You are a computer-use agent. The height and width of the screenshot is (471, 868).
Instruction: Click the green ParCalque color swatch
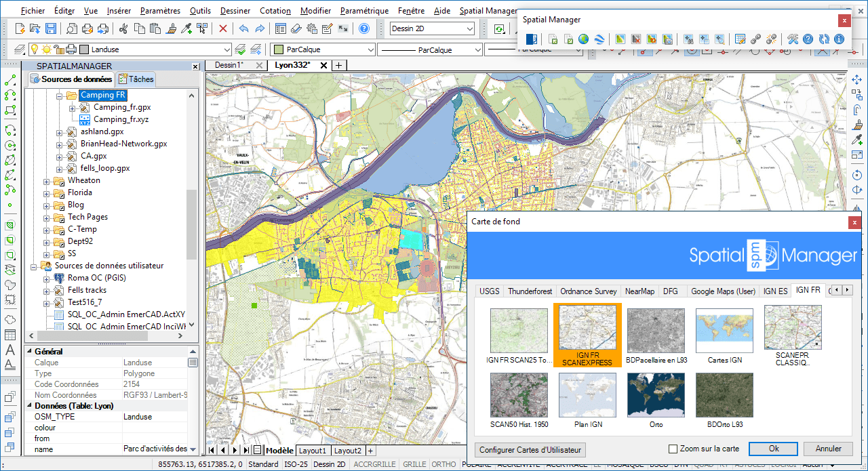pyautogui.click(x=278, y=49)
